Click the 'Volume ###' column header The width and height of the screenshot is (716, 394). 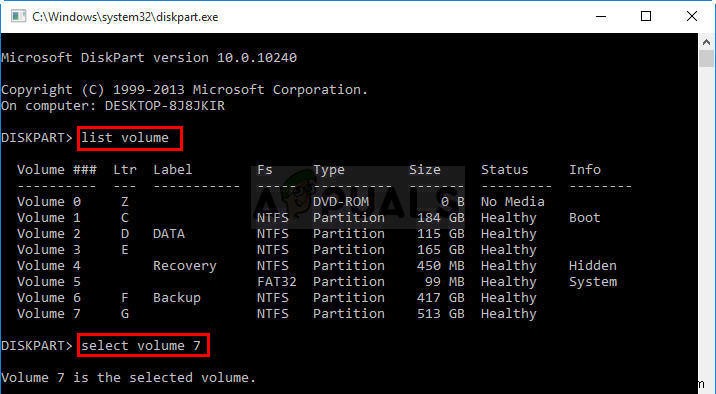tap(57, 170)
